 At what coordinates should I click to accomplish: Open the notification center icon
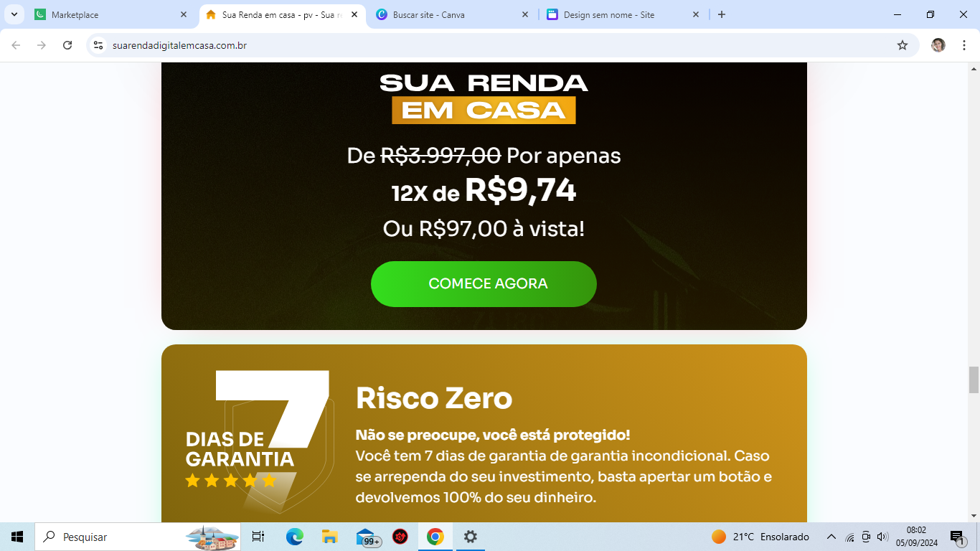pyautogui.click(x=958, y=537)
